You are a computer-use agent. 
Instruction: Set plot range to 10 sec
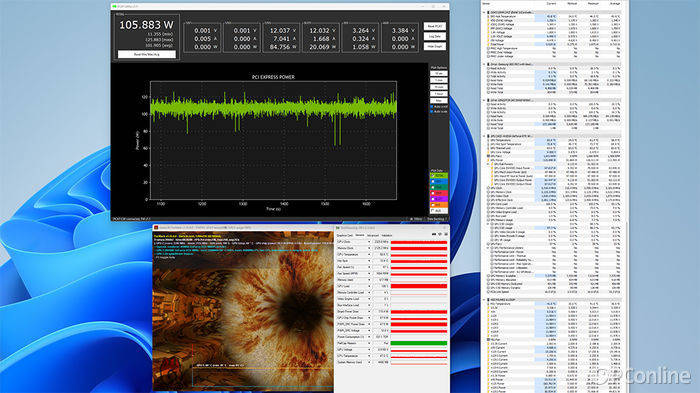(439, 73)
